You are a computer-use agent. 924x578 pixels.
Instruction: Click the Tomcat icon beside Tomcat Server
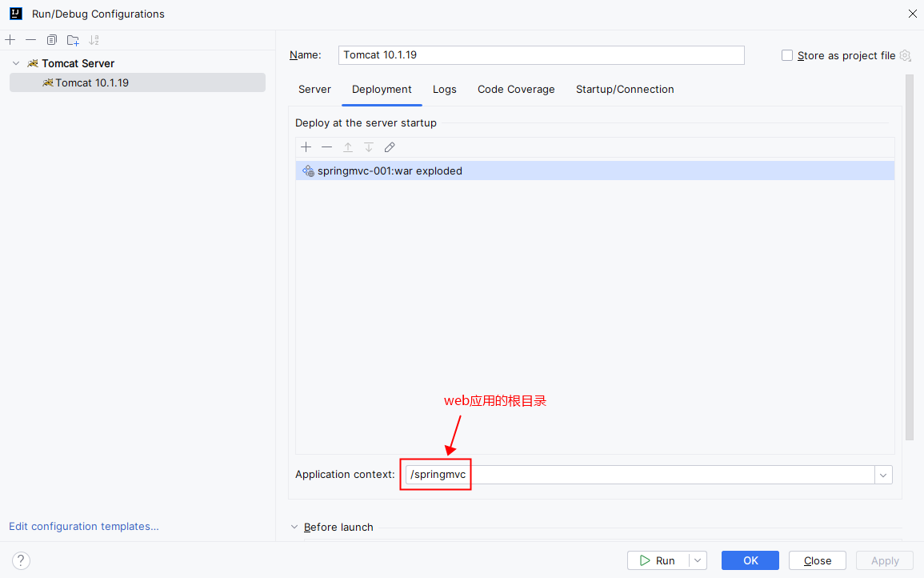(x=33, y=63)
